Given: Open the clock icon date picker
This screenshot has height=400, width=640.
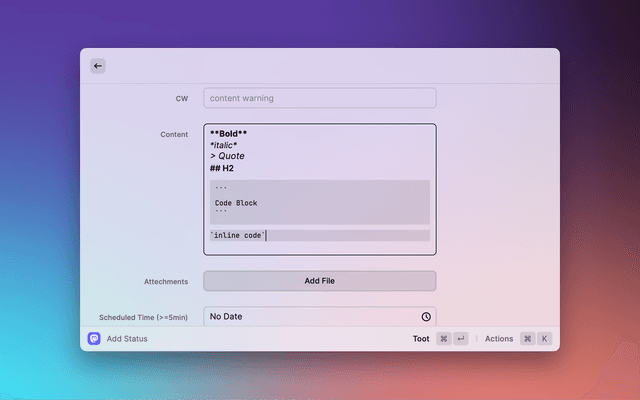Looking at the screenshot, I should (426, 317).
